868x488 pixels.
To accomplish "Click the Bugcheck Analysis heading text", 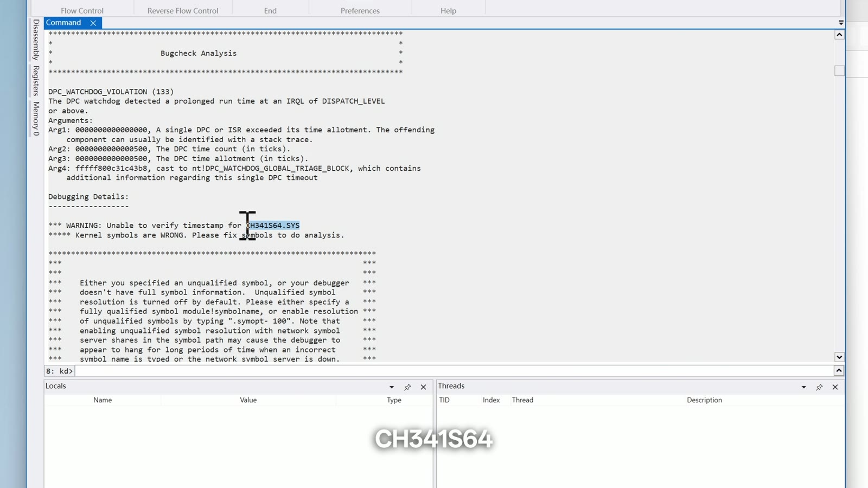I will [x=199, y=53].
